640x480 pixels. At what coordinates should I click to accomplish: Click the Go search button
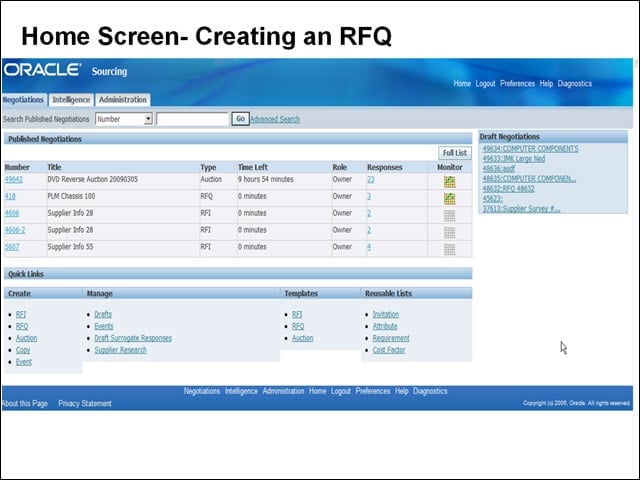[240, 119]
